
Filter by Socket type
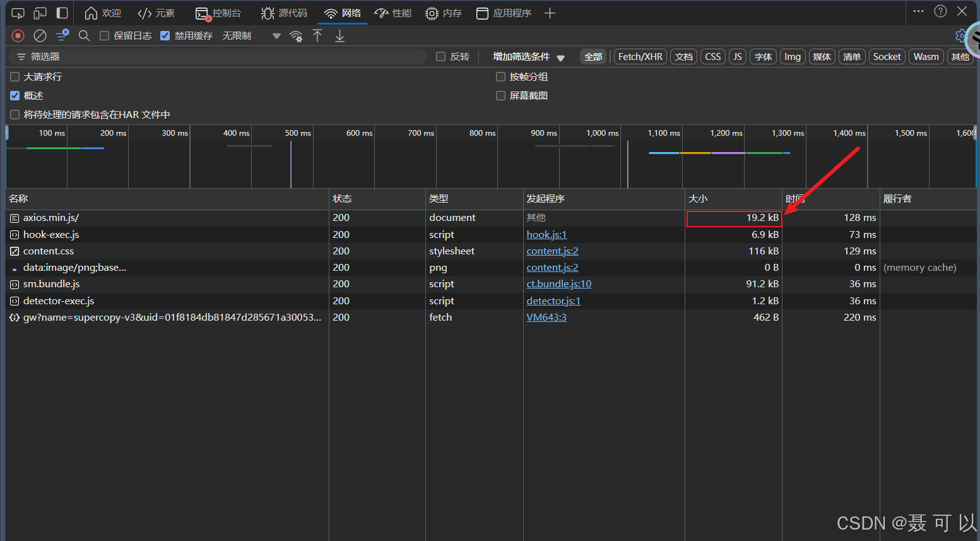(x=887, y=57)
